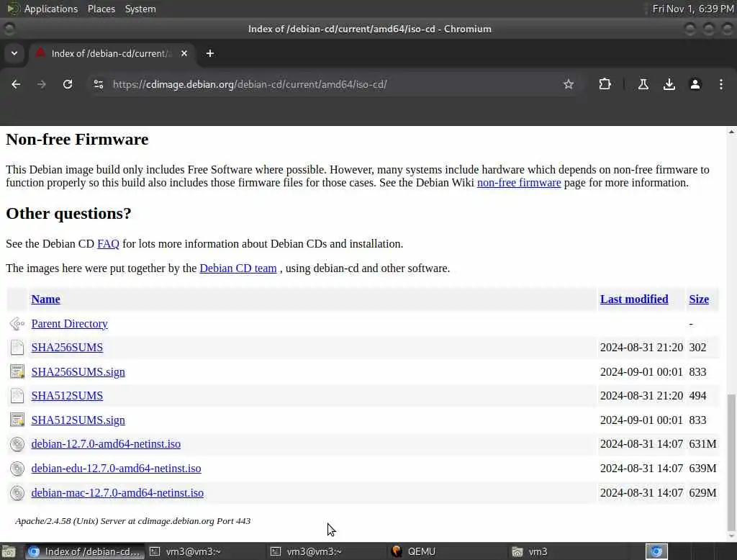The image size is (737, 560).
Task: Click the 639M size value
Action: 702,469
